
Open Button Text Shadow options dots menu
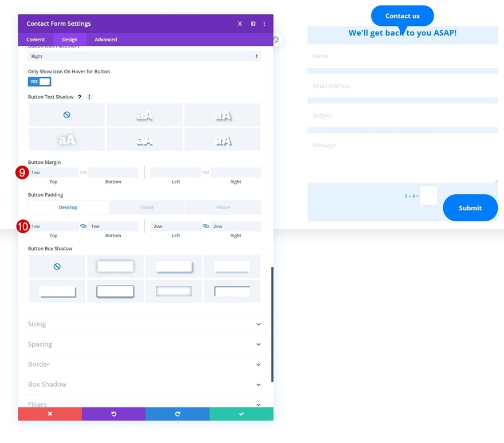coord(89,97)
